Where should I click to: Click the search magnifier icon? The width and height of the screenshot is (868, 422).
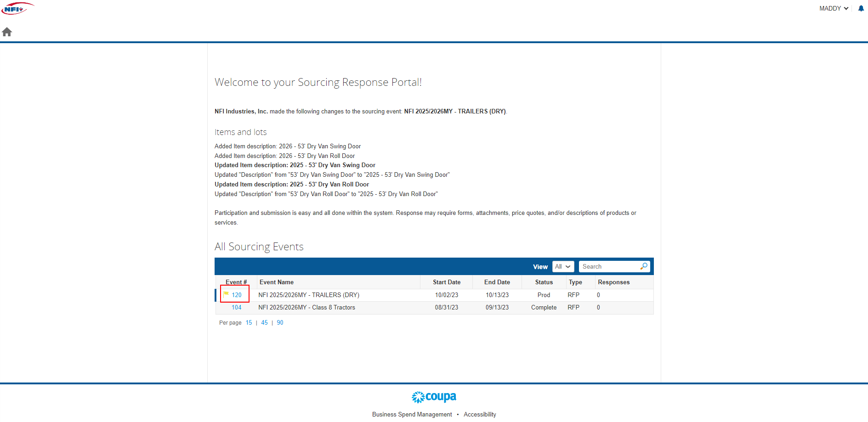[644, 266]
